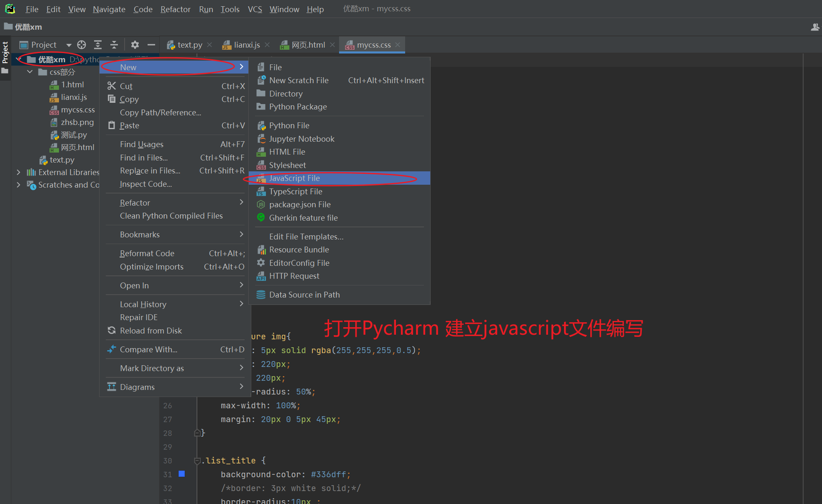Open the vertical Project tool window tab
Image resolution: width=822 pixels, height=504 pixels.
5,57
